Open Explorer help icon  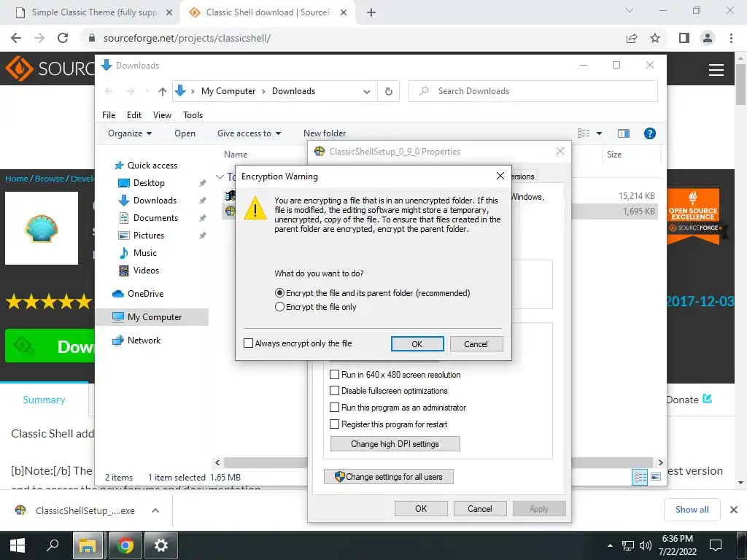pyautogui.click(x=650, y=133)
